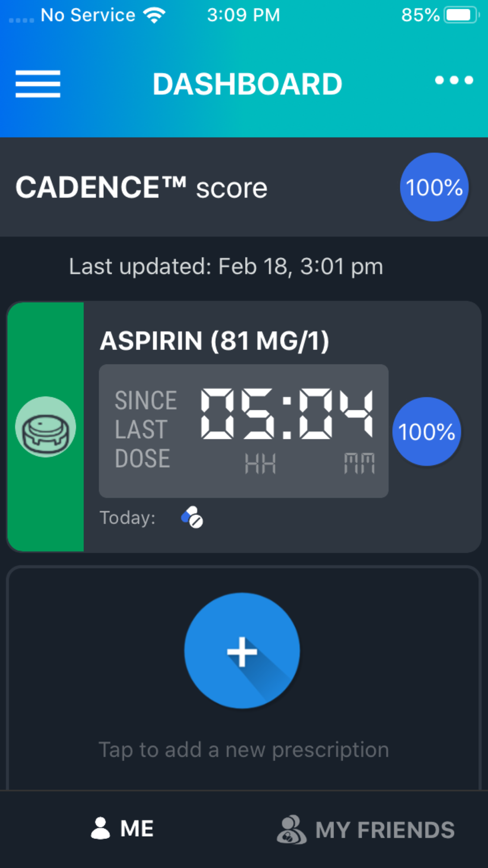Open the three-dot more options menu
488x868 pixels.
(x=454, y=80)
